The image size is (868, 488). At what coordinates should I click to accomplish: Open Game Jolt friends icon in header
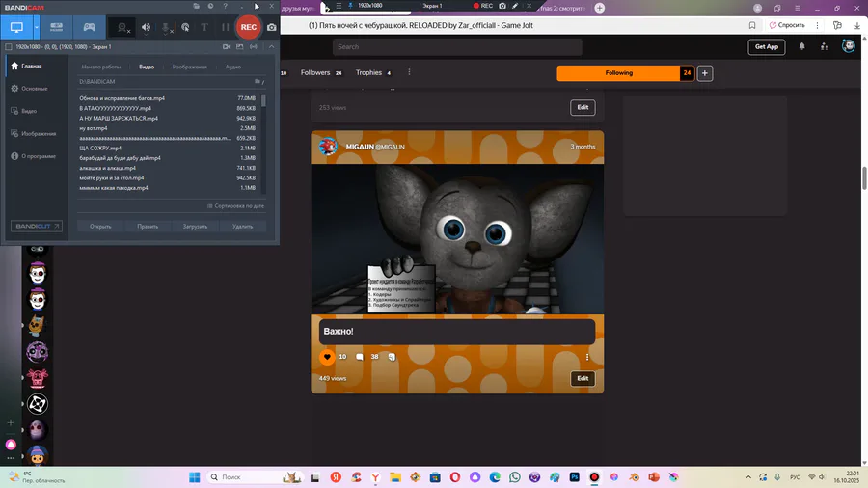pos(825,46)
